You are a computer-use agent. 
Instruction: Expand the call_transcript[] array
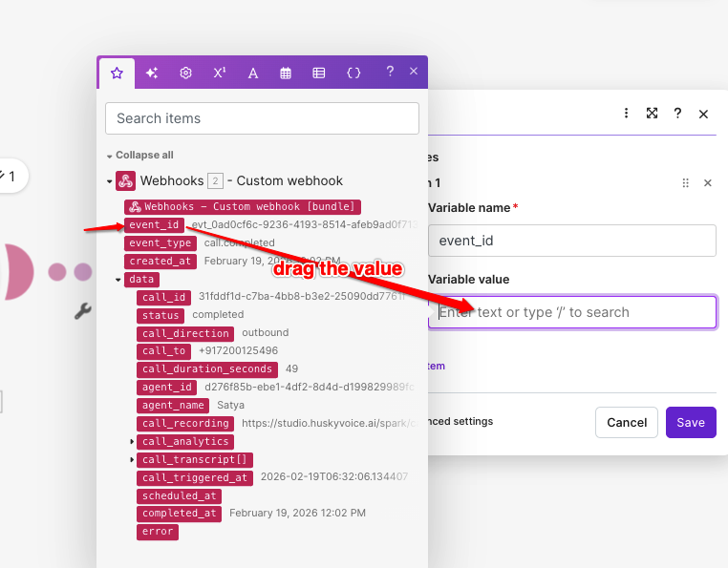(133, 460)
